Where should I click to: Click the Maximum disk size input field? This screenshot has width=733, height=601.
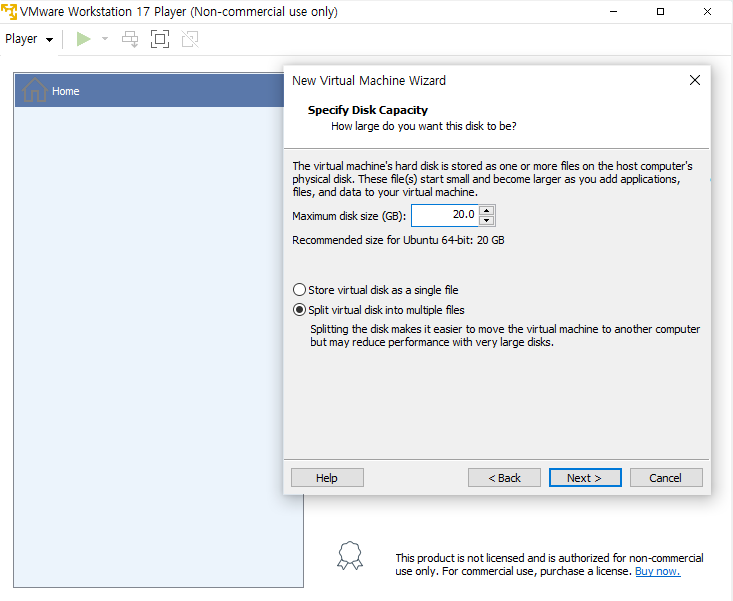click(x=445, y=215)
